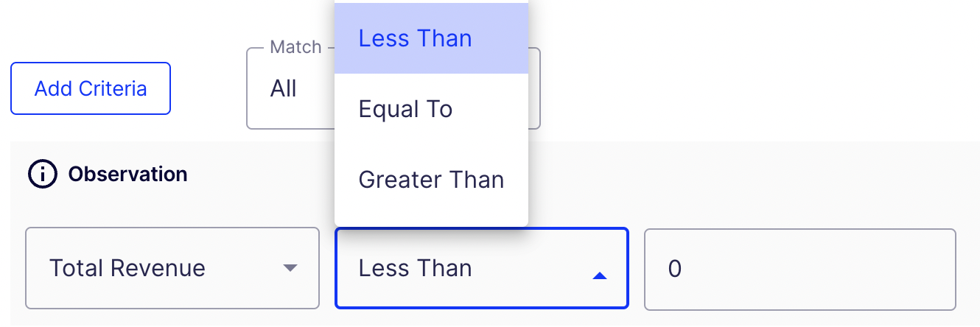Select the middle option Equal To
980x327 pixels.
(432, 109)
